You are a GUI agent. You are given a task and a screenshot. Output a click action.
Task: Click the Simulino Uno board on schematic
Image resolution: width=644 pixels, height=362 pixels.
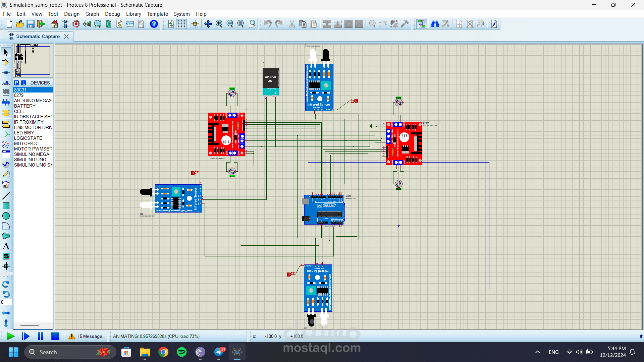(x=324, y=210)
